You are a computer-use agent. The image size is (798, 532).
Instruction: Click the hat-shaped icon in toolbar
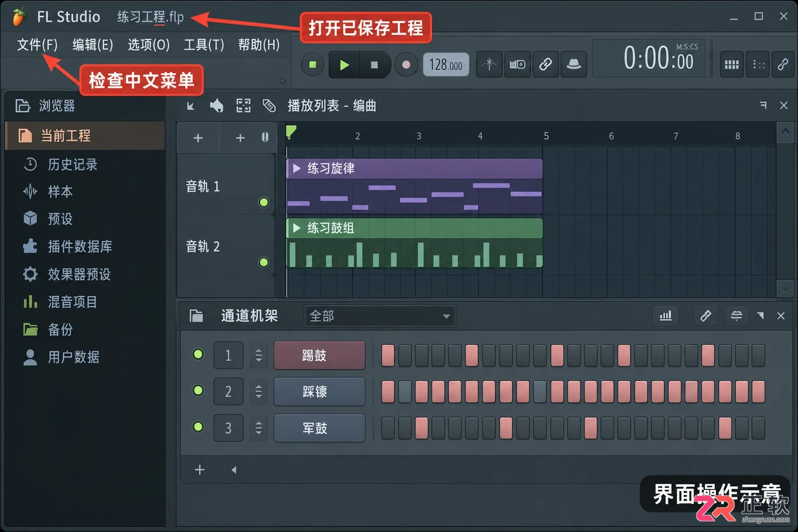tap(574, 64)
